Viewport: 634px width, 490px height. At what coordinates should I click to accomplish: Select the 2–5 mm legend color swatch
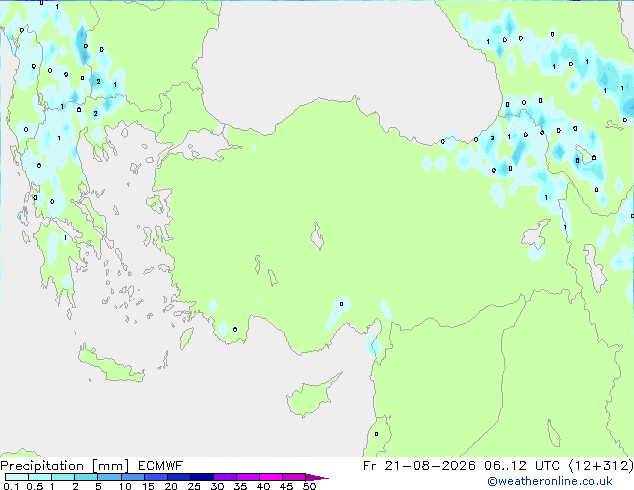(x=86, y=477)
